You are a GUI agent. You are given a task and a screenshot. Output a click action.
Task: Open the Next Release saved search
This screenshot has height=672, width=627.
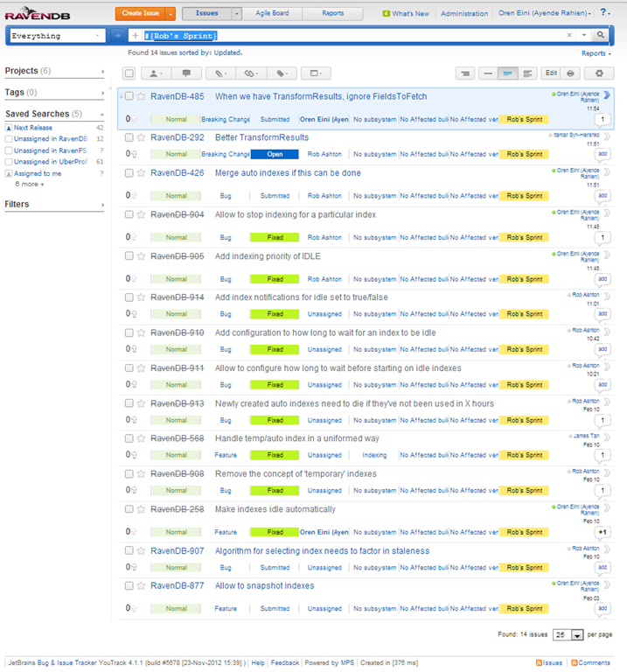tap(33, 128)
